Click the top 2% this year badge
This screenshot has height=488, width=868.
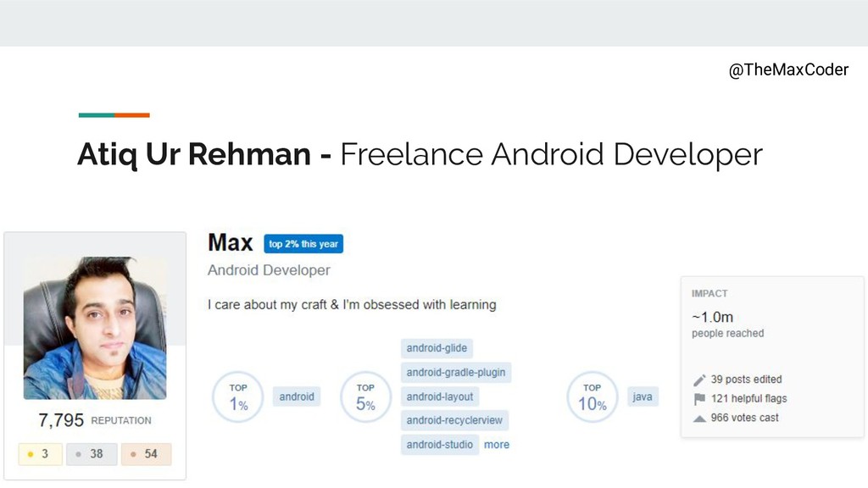pos(303,244)
